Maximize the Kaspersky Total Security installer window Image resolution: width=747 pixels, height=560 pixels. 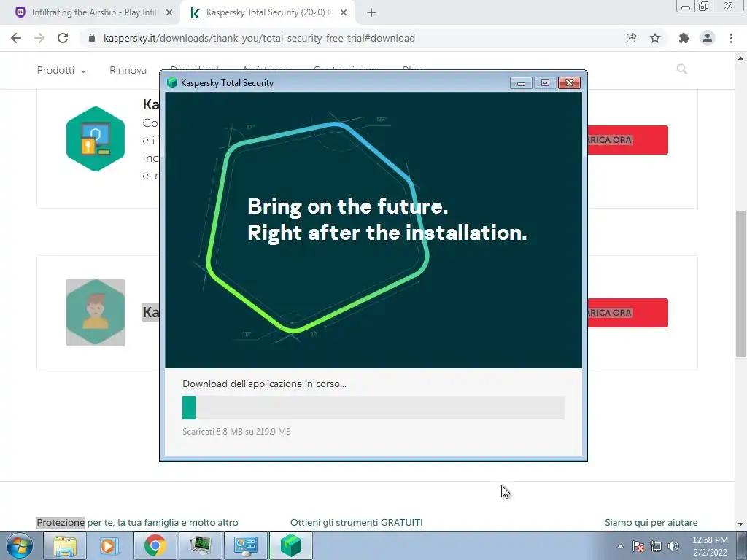(545, 83)
